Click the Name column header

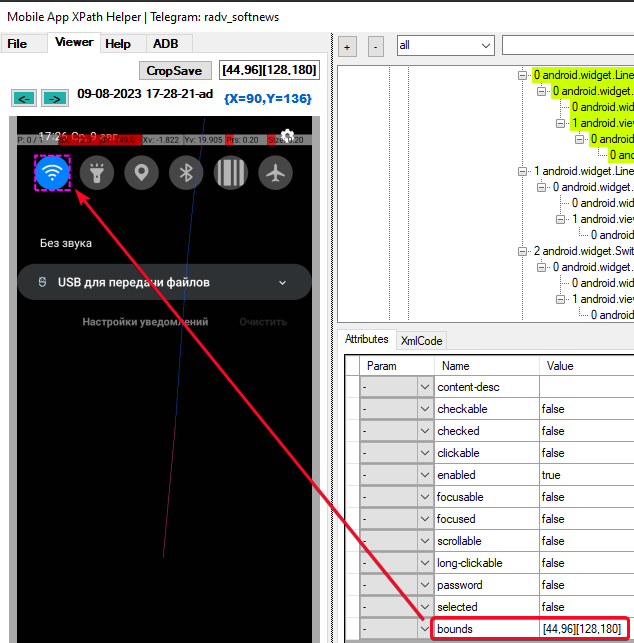486,366
